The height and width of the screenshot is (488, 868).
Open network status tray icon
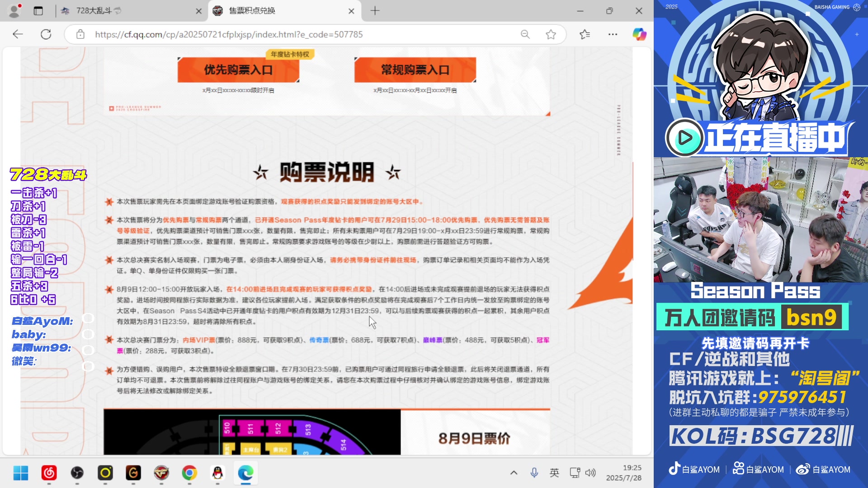coord(575,473)
